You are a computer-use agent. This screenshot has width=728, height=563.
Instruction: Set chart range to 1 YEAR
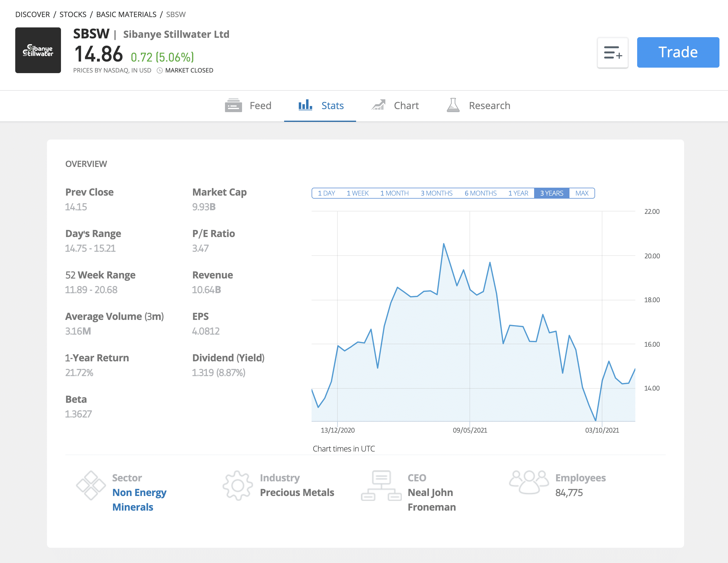pyautogui.click(x=518, y=193)
